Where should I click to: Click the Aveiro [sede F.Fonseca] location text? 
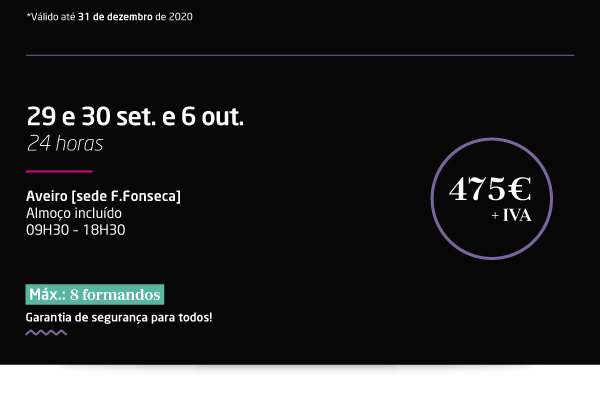(103, 196)
